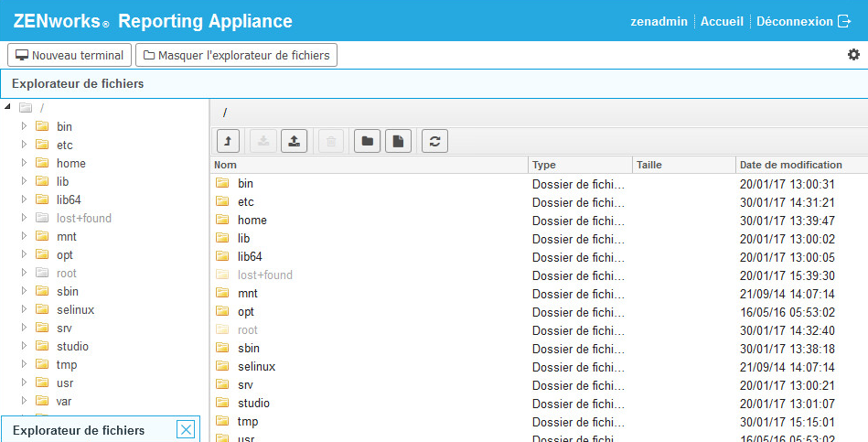Close the bottom Explorateur de fichiers panel
This screenshot has height=442, width=868.
(186, 430)
